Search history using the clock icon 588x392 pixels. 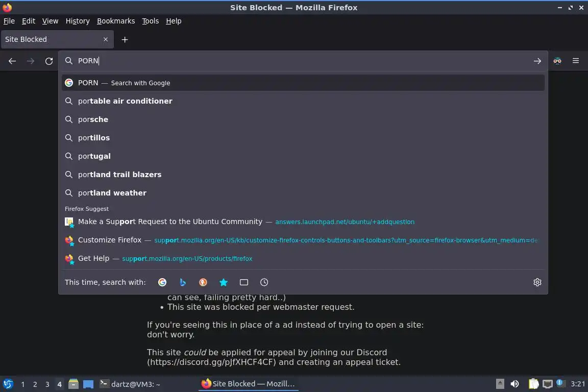[x=264, y=282]
